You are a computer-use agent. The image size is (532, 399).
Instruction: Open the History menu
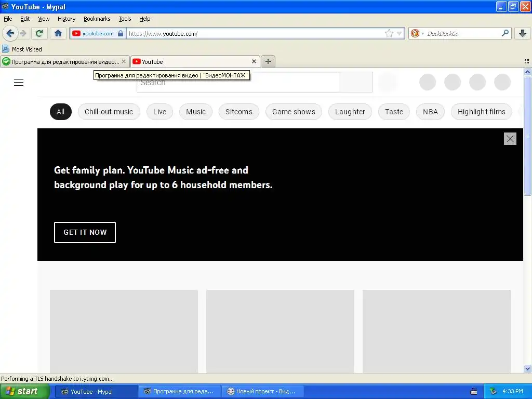(66, 19)
